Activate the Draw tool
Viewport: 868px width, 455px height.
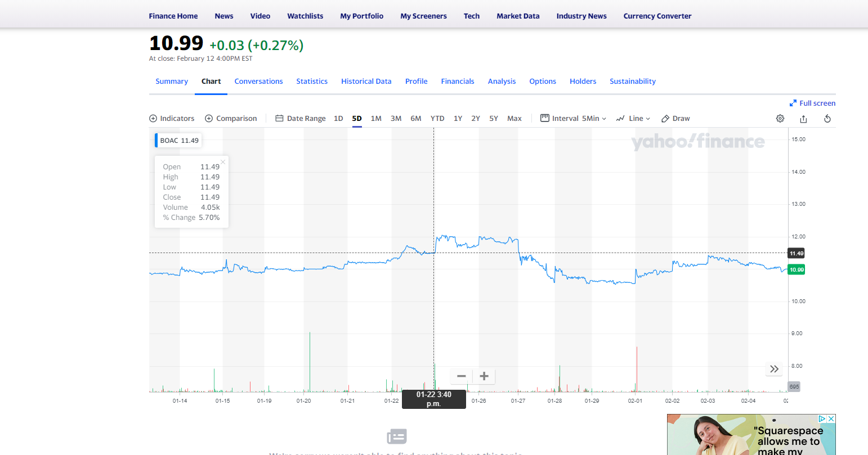point(675,119)
